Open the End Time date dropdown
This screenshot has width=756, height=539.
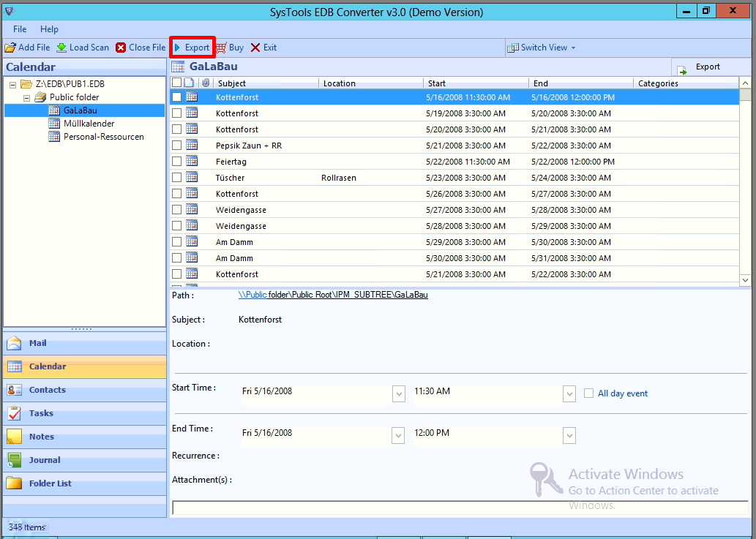tap(398, 435)
